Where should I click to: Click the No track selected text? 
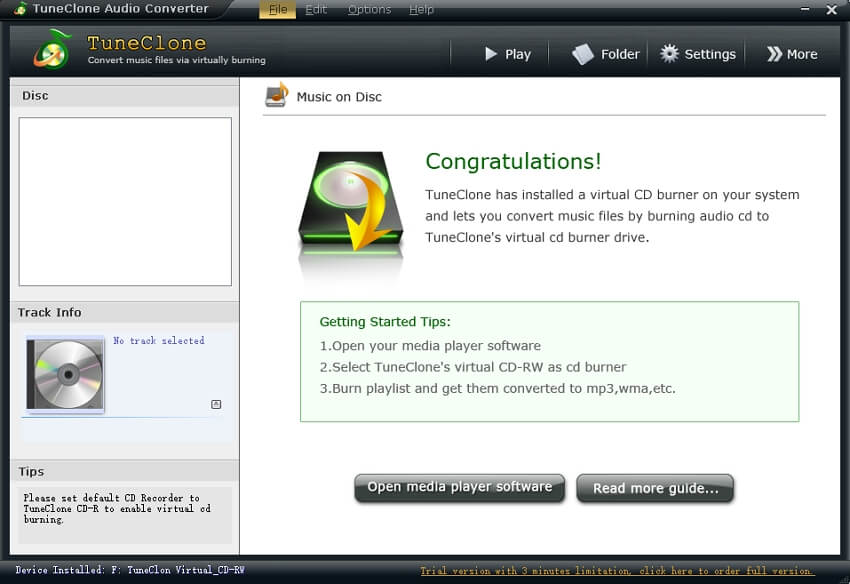pyautogui.click(x=159, y=341)
